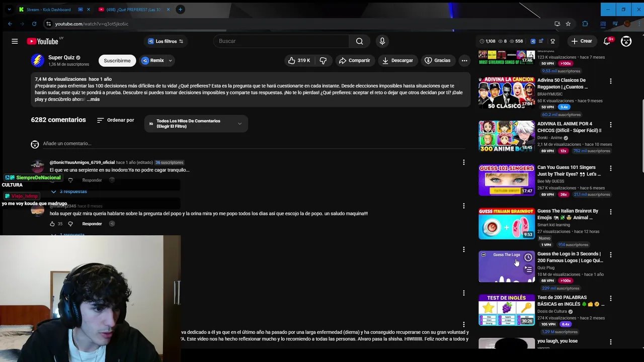Download the video with Descargar

[x=397, y=60]
